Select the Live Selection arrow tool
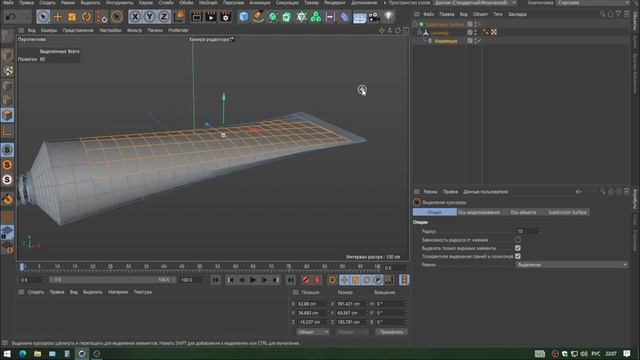Viewport: 640px width, 360px height. tap(43, 17)
